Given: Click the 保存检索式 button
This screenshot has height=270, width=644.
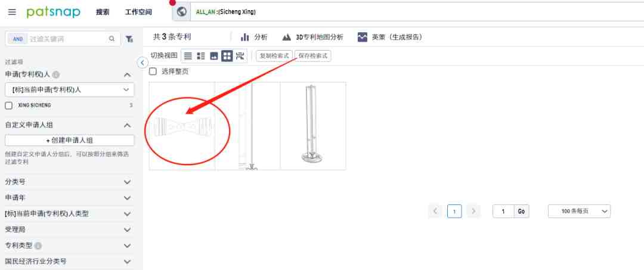Looking at the screenshot, I should point(313,56).
